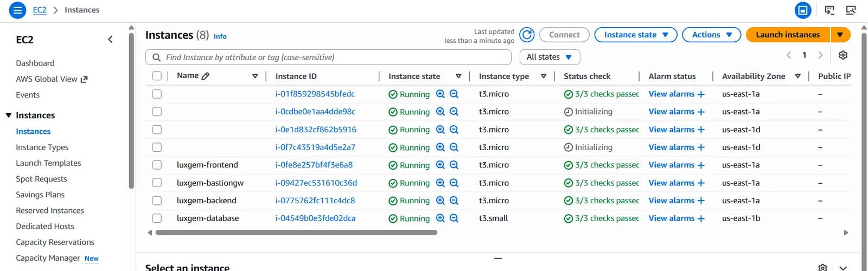Open the rightmost monitor icon in top bar

[851, 10]
